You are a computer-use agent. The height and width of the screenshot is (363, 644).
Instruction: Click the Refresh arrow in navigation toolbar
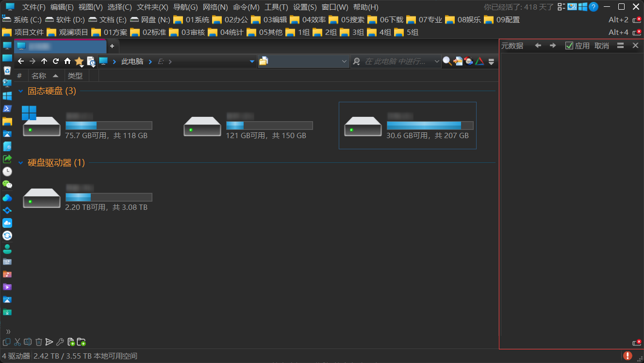pos(56,61)
